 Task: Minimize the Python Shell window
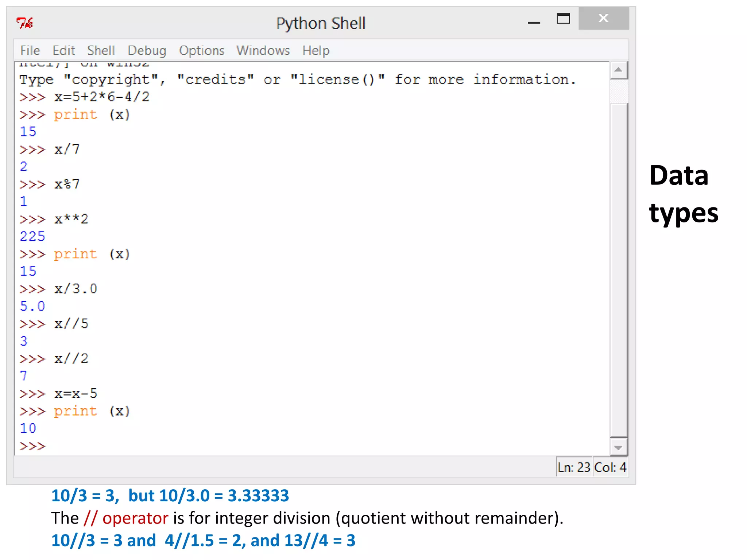click(x=534, y=22)
